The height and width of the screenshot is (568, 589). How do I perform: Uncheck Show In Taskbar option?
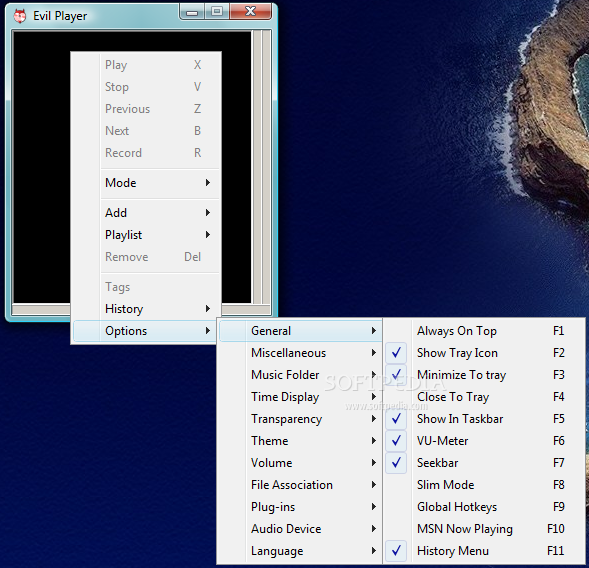pyautogui.click(x=485, y=418)
